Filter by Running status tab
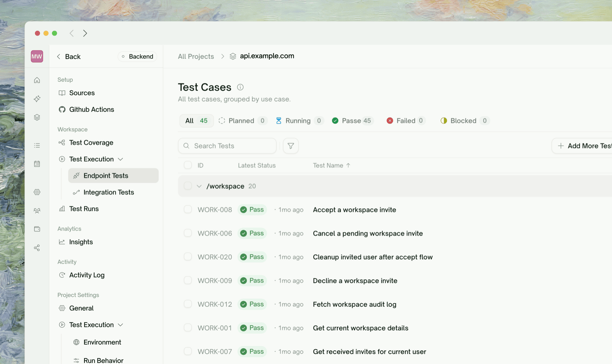 [299, 121]
